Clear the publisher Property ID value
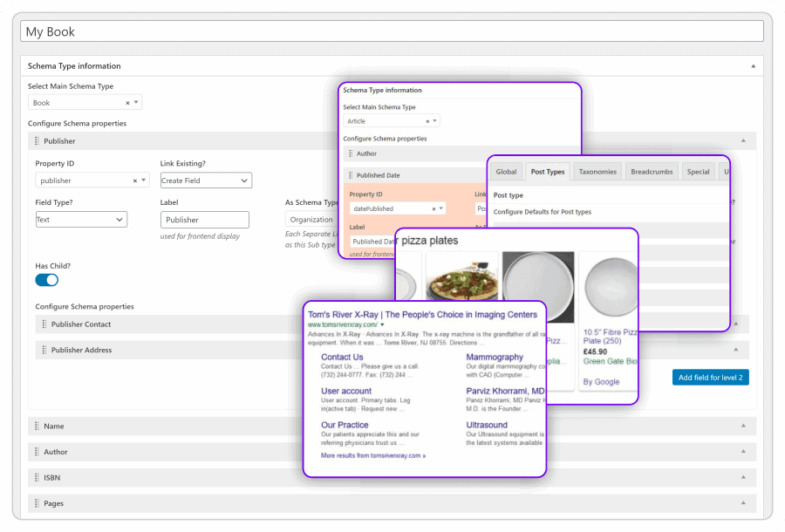This screenshot has width=785, height=532. 134,181
